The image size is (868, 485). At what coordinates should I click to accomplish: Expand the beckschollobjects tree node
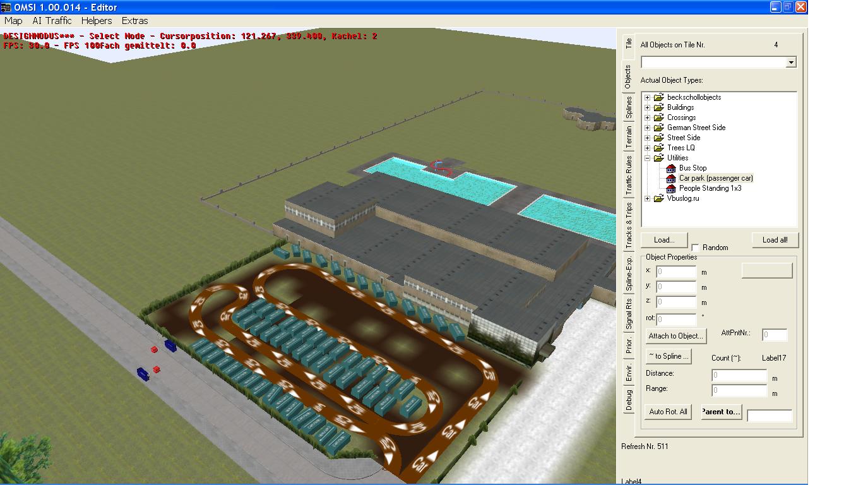[x=647, y=97]
